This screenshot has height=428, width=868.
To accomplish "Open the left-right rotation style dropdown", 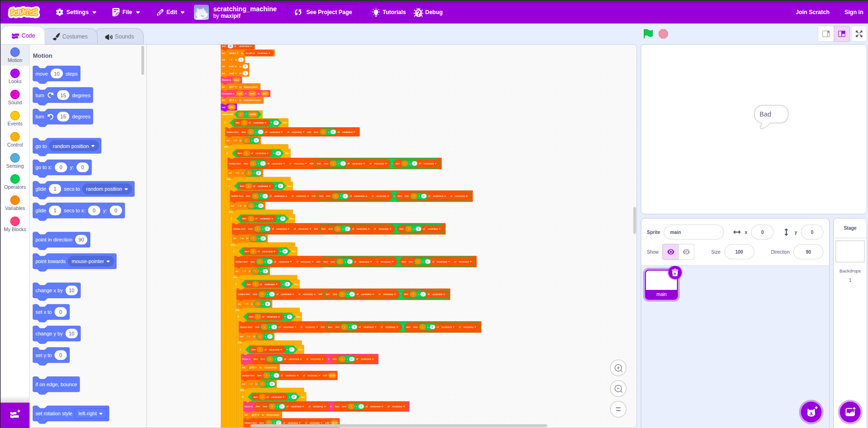I will (91, 414).
